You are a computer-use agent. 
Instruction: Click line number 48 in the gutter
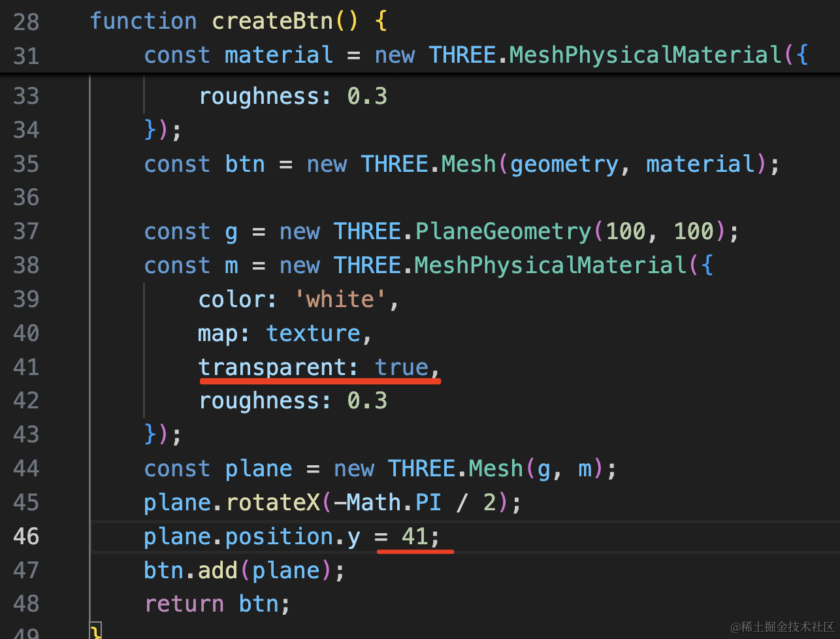coord(26,604)
